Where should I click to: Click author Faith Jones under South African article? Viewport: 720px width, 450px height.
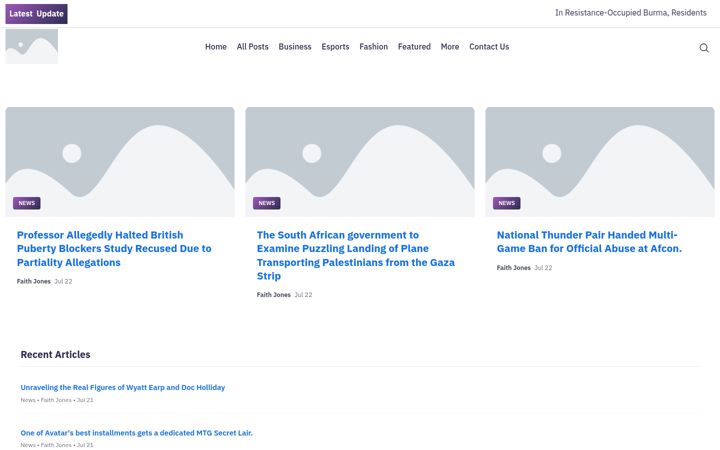274,295
